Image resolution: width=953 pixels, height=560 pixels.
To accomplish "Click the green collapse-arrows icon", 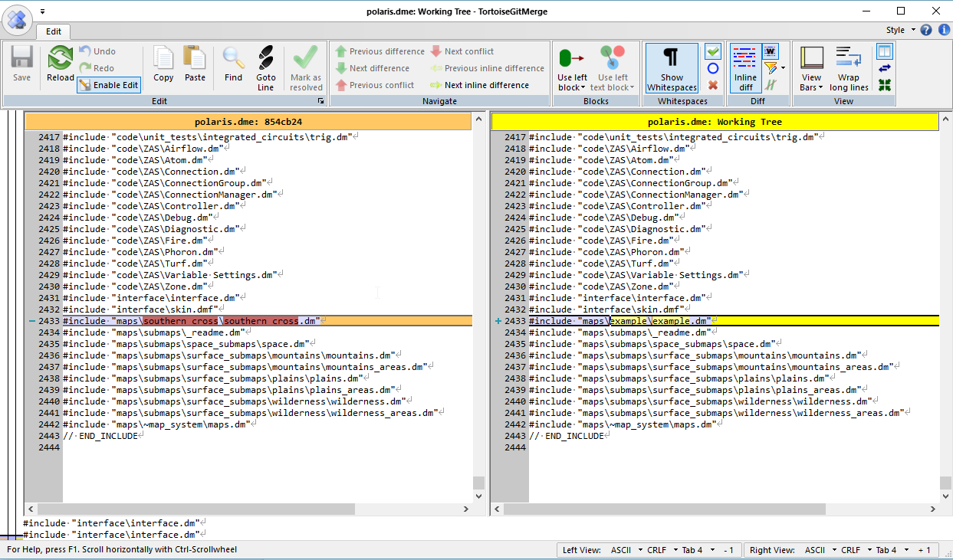I will (x=885, y=85).
